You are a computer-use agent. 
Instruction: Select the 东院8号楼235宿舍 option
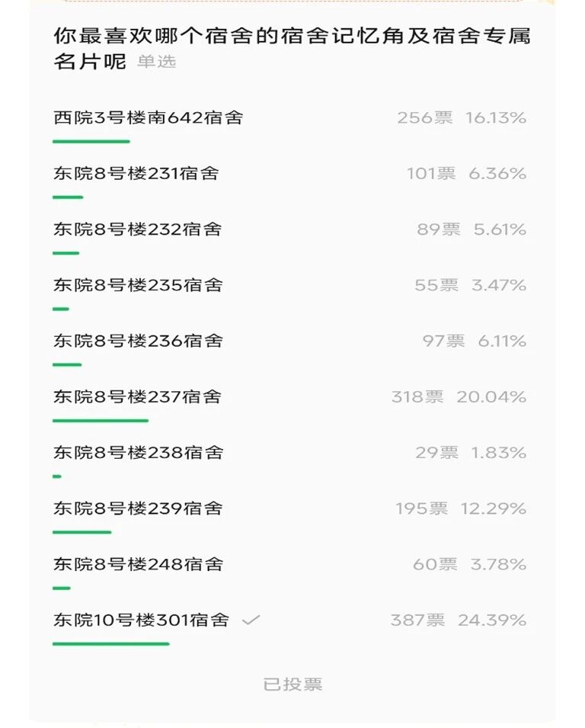click(138, 285)
